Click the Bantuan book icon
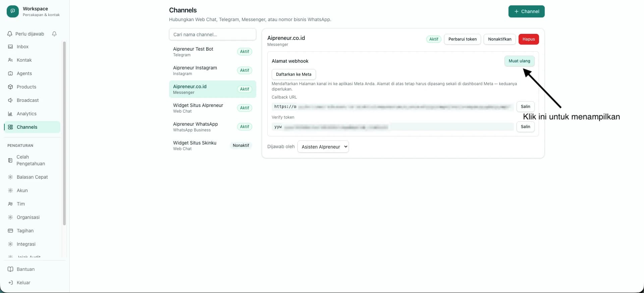The width and height of the screenshot is (644, 293). pyautogui.click(x=10, y=269)
